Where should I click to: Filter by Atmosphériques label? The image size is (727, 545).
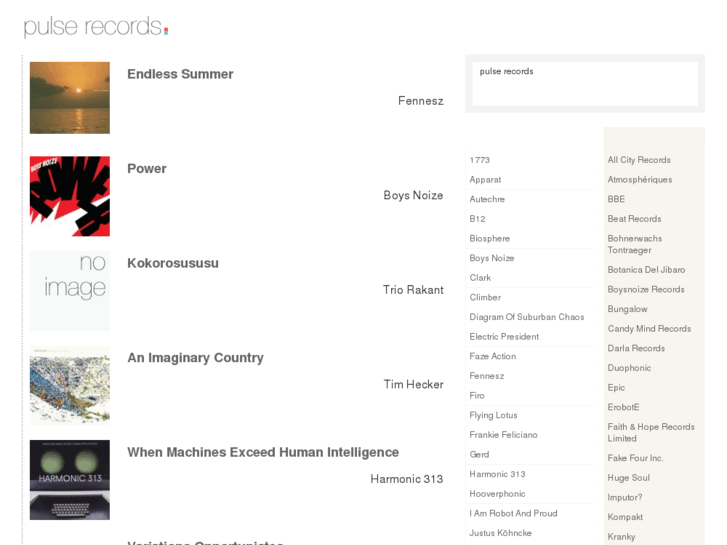pos(640,180)
